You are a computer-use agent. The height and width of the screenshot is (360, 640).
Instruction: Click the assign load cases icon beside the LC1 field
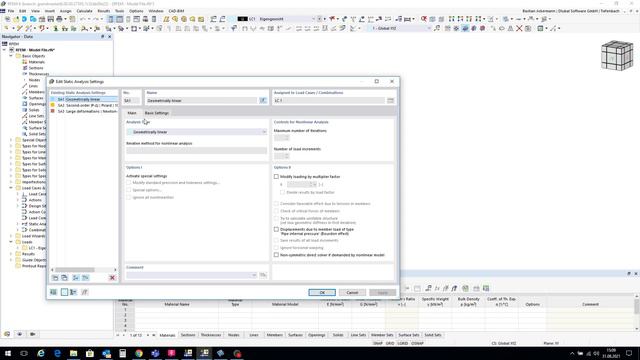click(x=391, y=100)
